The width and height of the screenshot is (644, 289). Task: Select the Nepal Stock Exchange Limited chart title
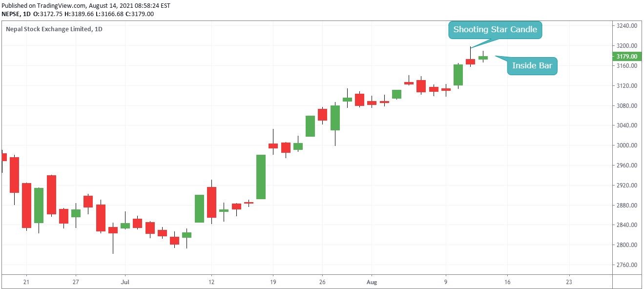coord(54,29)
